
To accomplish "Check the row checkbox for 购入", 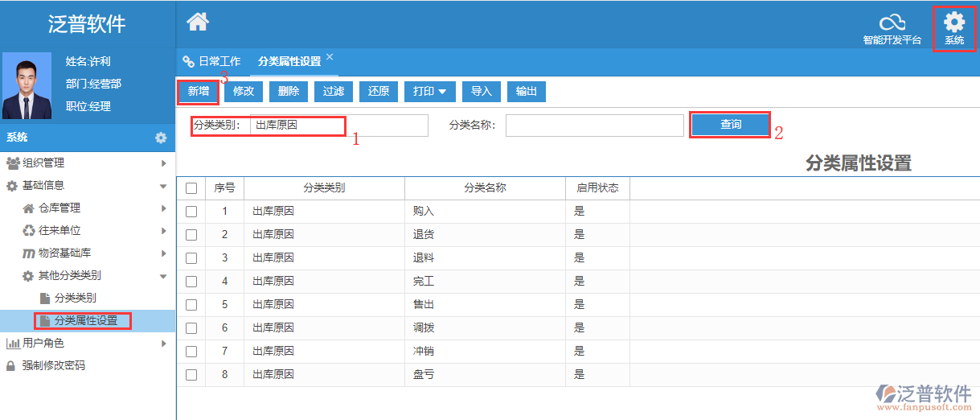I will [x=191, y=212].
